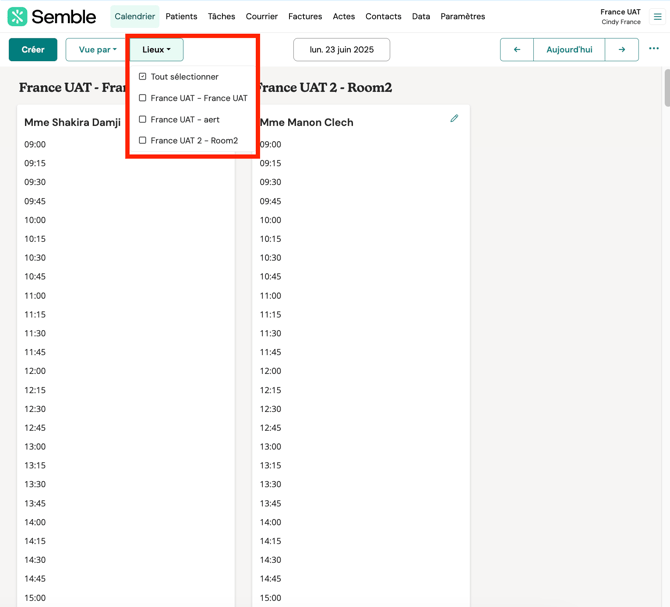
Task: Click the Semble logo icon
Action: click(x=17, y=17)
